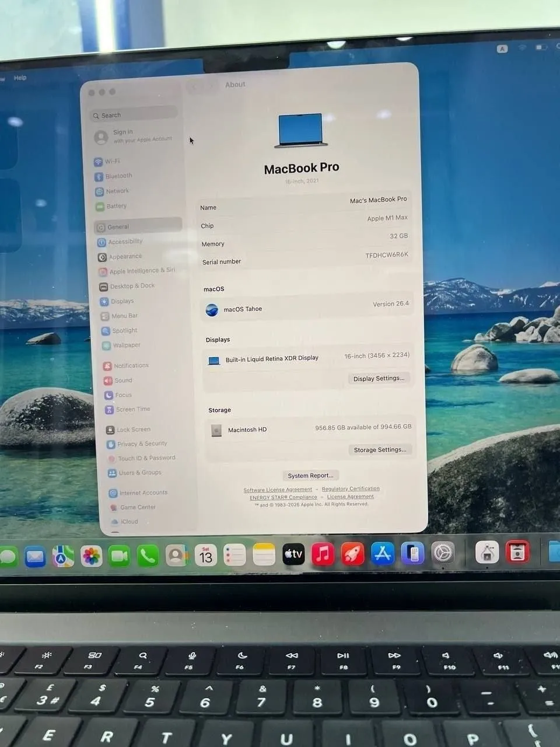This screenshot has width=560, height=747.
Task: Open Storage Settings… button
Action: tap(380, 450)
